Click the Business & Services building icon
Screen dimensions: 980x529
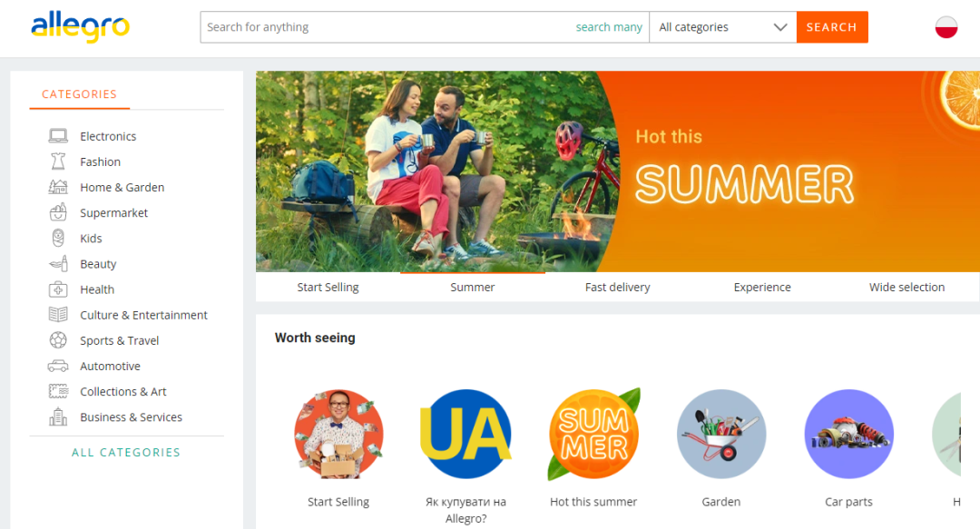[x=58, y=416]
